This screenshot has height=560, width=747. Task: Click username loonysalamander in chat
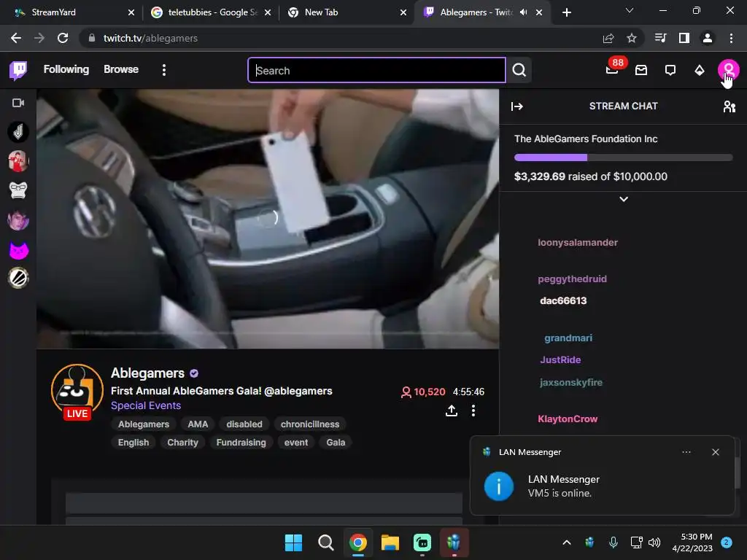click(578, 242)
